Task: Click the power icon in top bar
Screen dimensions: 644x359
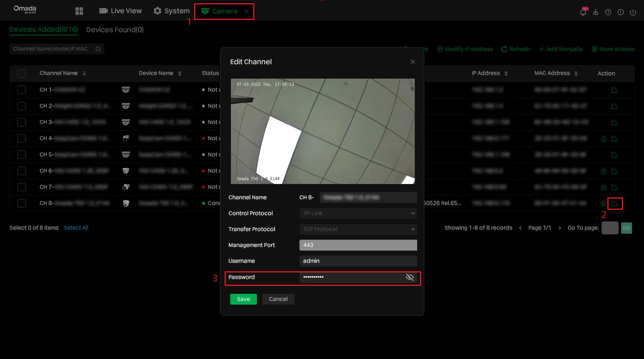Action: point(633,12)
